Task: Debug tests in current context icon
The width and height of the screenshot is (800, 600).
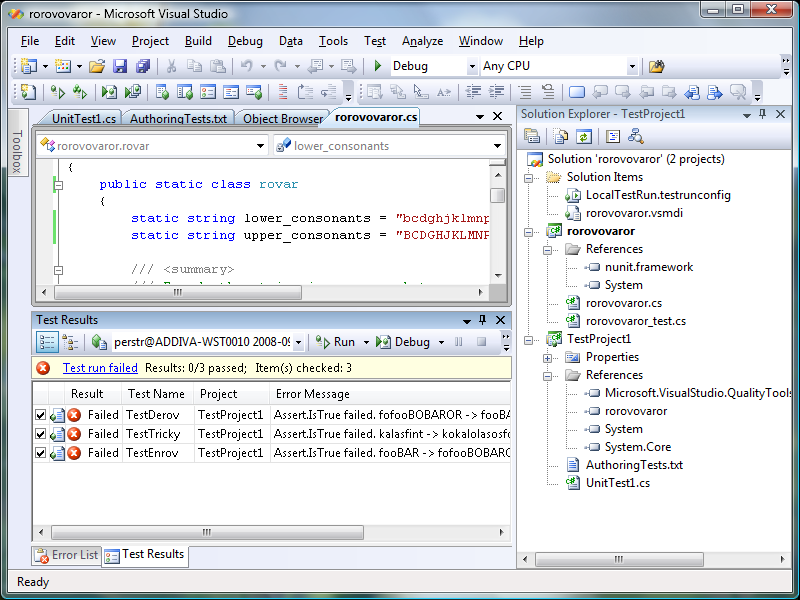Action: (x=109, y=92)
